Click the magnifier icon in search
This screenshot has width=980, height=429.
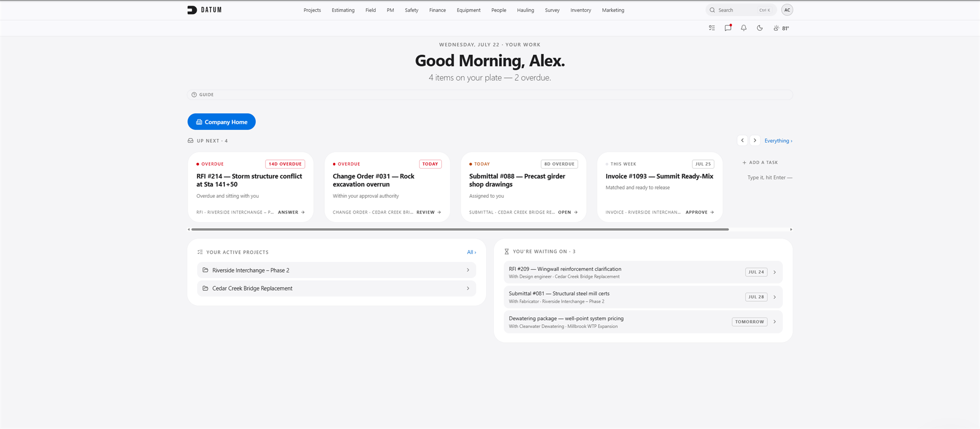(x=712, y=10)
